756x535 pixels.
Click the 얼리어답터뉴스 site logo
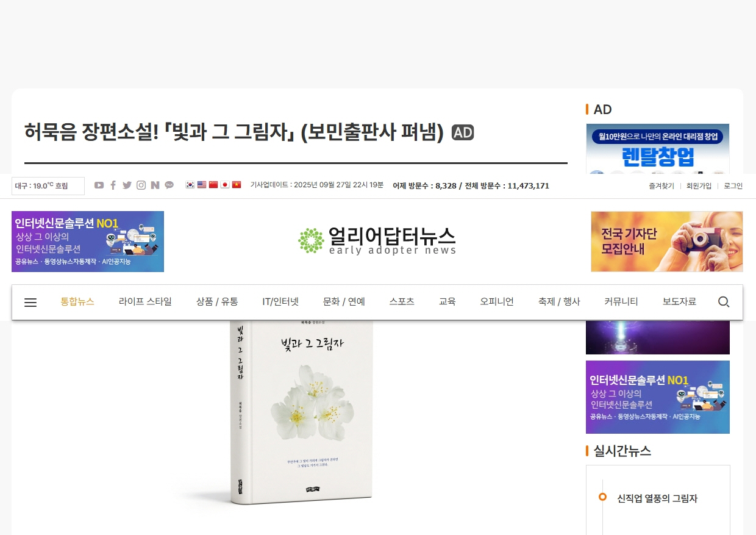pyautogui.click(x=377, y=240)
